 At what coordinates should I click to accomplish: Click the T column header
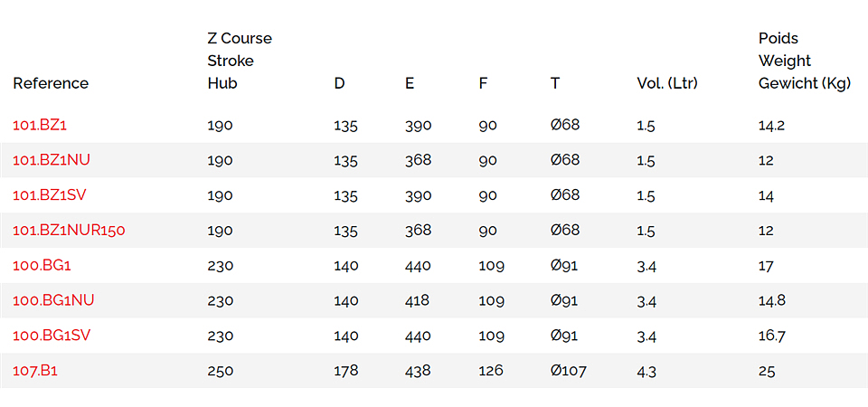point(554,83)
